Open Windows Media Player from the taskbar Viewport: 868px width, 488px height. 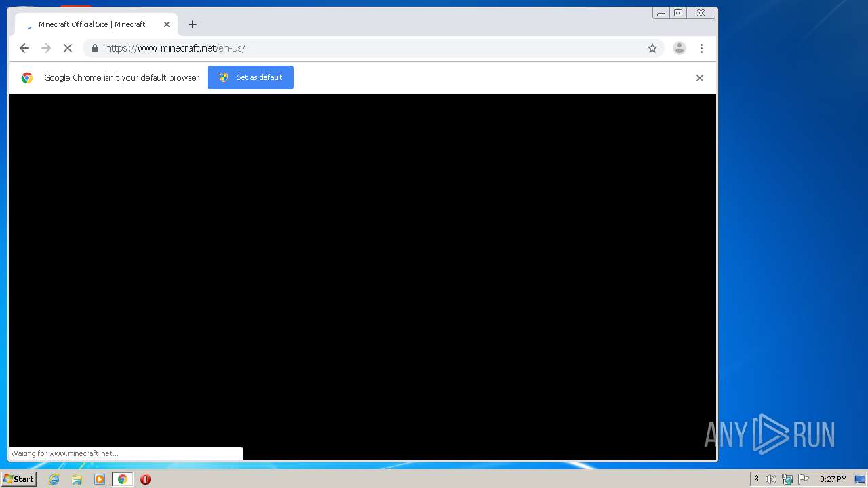(x=100, y=479)
